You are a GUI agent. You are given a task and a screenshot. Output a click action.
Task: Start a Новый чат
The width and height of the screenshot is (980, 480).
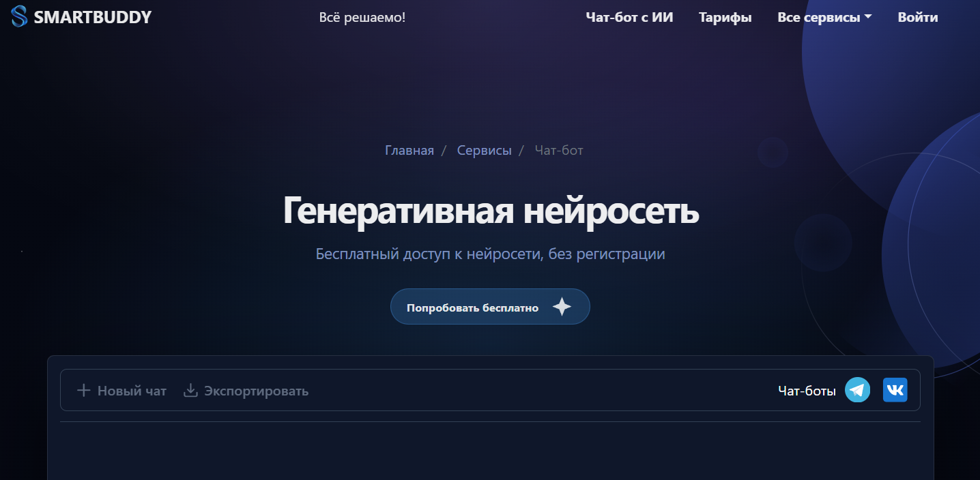point(121,391)
